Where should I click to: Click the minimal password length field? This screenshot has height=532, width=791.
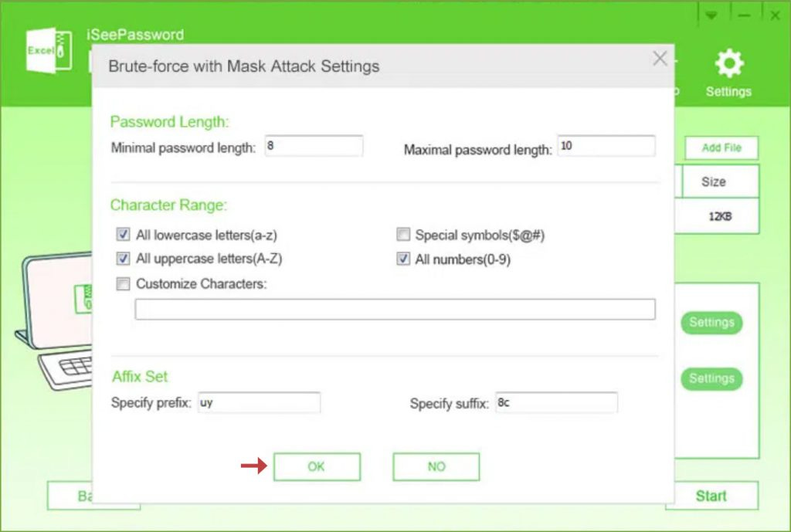314,145
